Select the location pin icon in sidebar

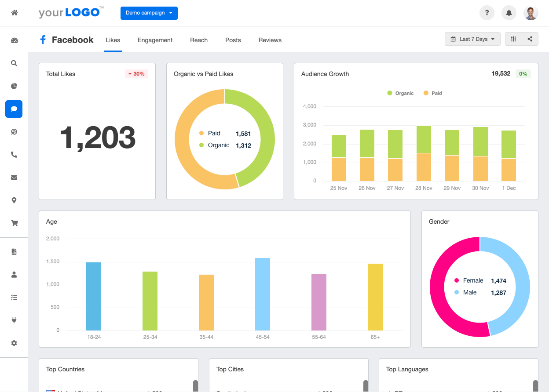pos(14,200)
